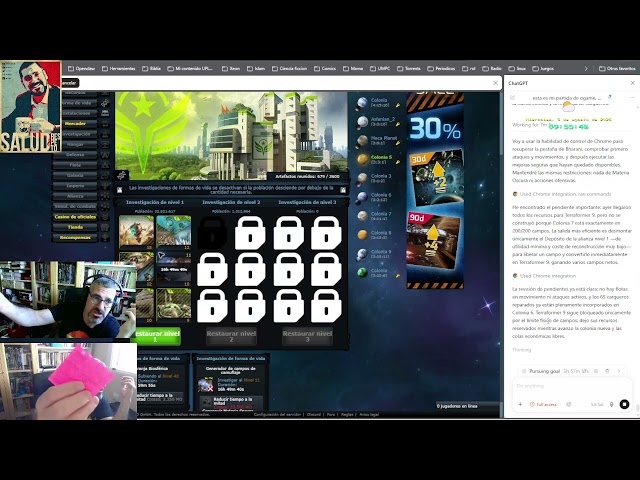Click the Recompensas trophy icon

tap(105, 238)
